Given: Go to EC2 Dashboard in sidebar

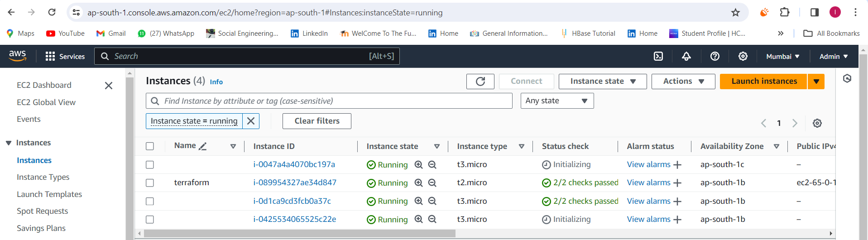Looking at the screenshot, I should click(44, 85).
